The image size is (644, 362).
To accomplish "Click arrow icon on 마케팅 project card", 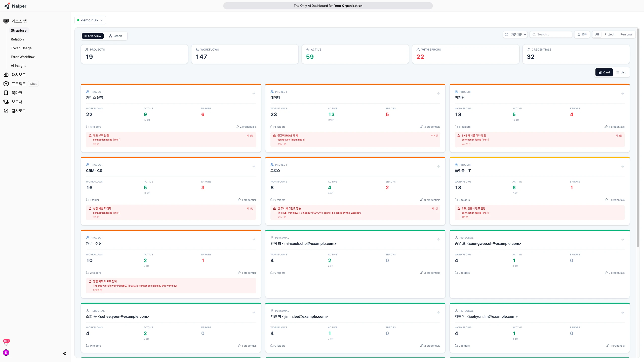I will [x=623, y=94].
